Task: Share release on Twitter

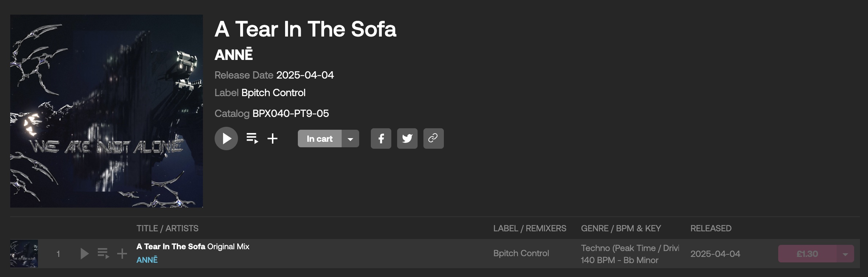Action: pos(407,138)
